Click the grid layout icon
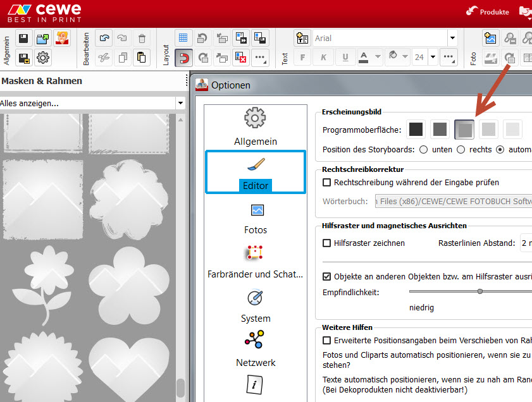 (x=183, y=38)
